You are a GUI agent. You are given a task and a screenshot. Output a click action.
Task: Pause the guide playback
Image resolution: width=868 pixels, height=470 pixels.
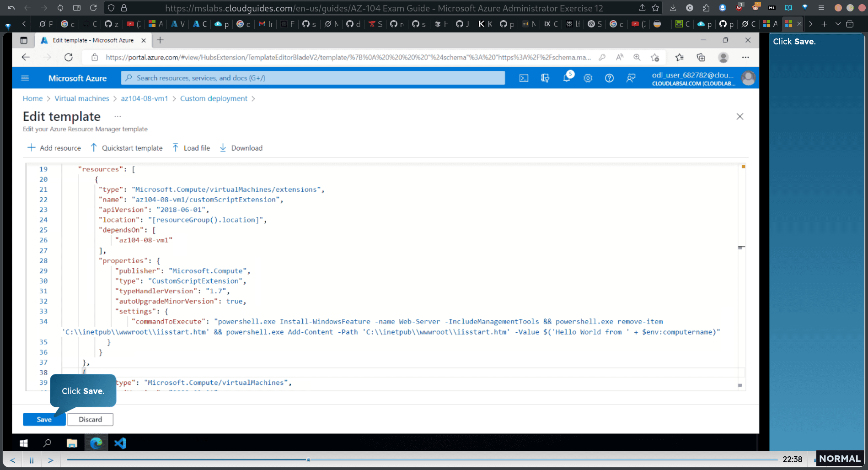pyautogui.click(x=32, y=460)
